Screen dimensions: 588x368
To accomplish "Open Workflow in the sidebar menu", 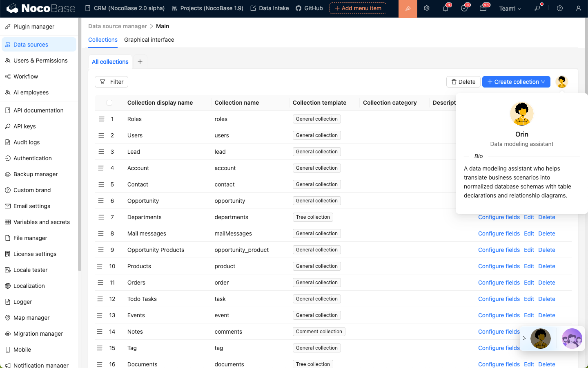I will click(x=26, y=76).
